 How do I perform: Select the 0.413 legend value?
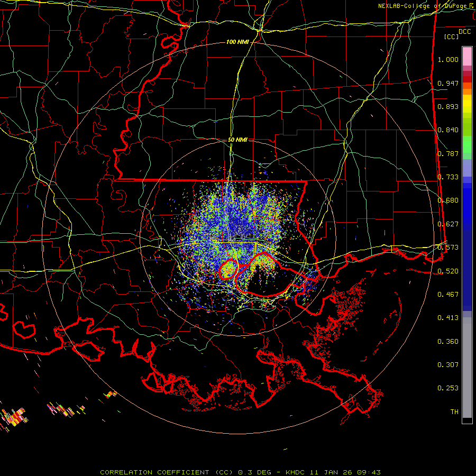(x=448, y=318)
